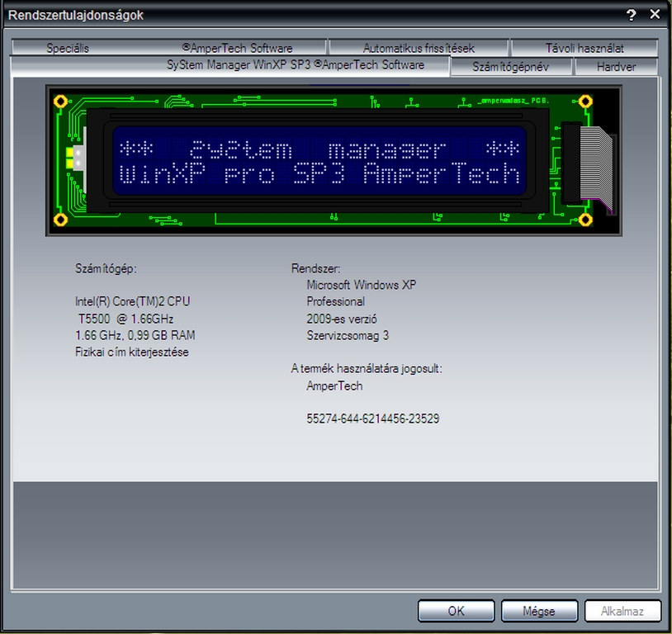
Task: Confirm with the OK button
Action: point(456,610)
